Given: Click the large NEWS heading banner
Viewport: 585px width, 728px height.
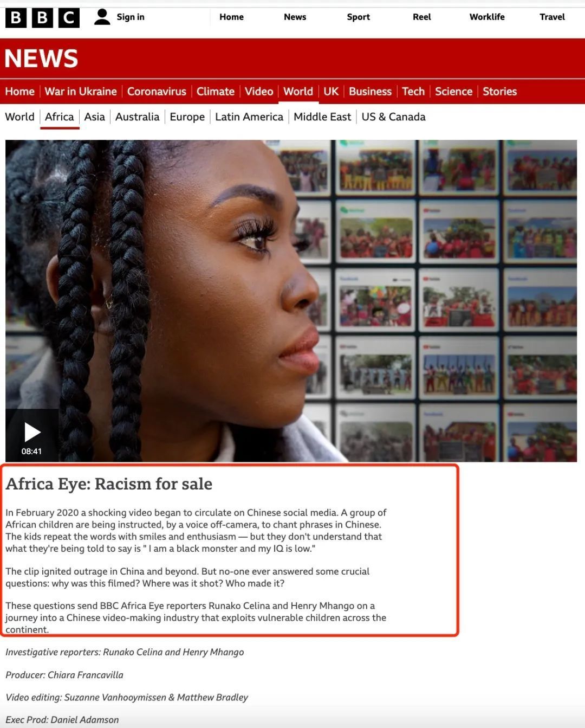Looking at the screenshot, I should click(41, 59).
